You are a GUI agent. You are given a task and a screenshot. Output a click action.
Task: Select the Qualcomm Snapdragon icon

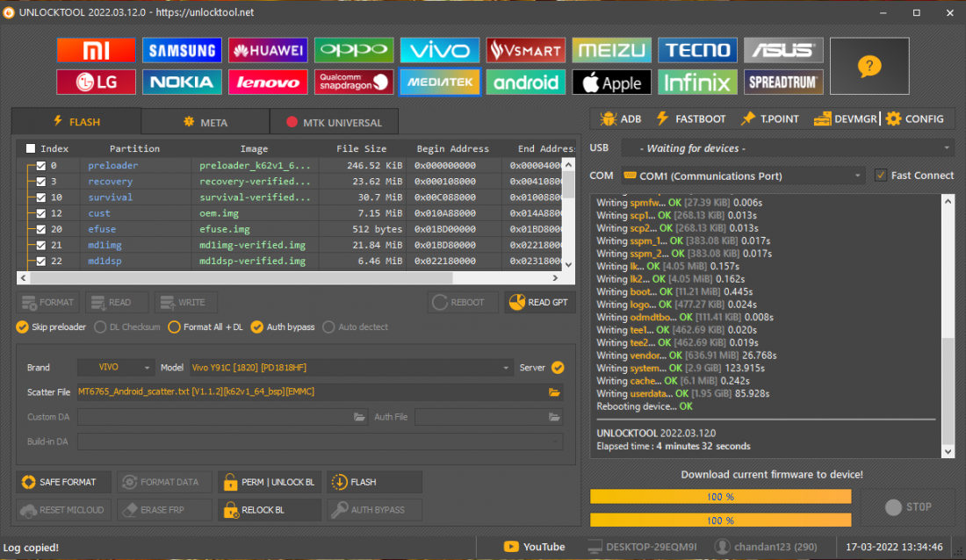tap(354, 82)
